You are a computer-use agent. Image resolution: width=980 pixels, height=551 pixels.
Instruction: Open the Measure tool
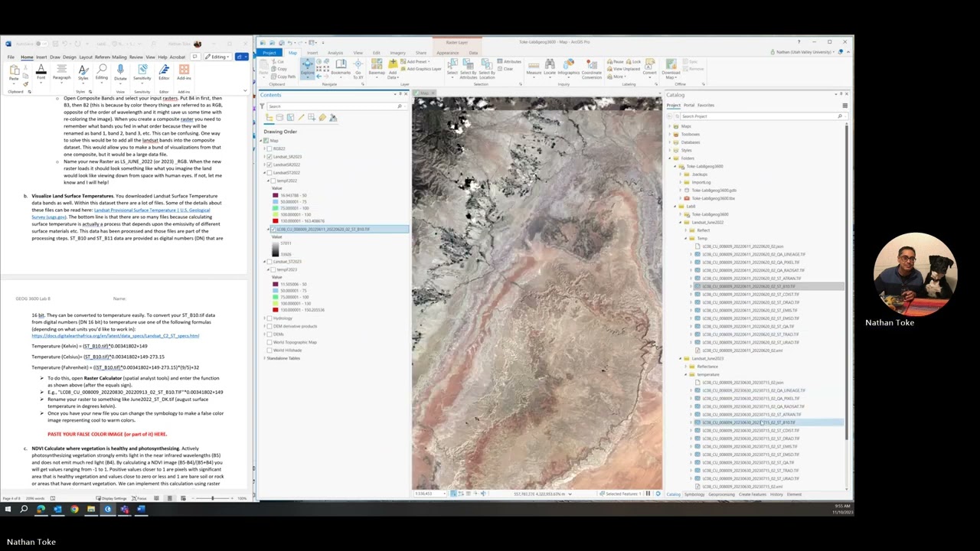pyautogui.click(x=534, y=68)
